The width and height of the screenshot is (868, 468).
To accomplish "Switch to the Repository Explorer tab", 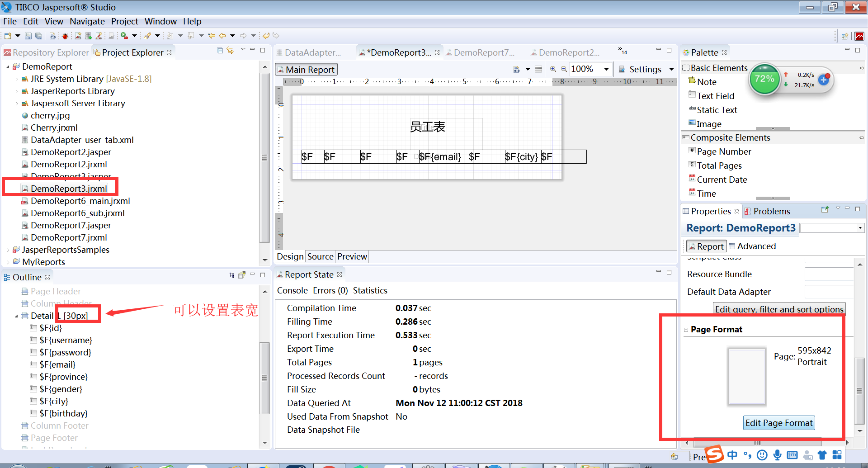I will (x=46, y=52).
